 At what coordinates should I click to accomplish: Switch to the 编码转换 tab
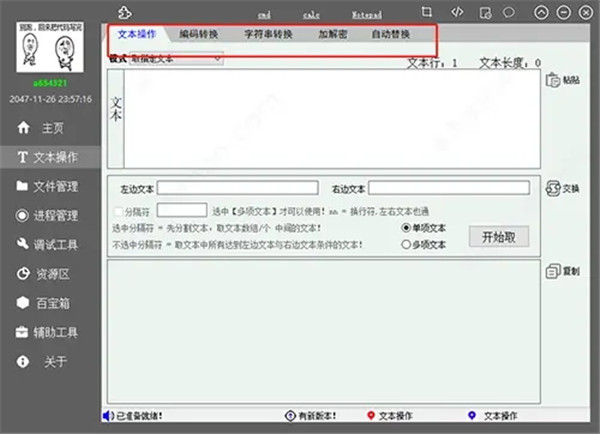198,34
